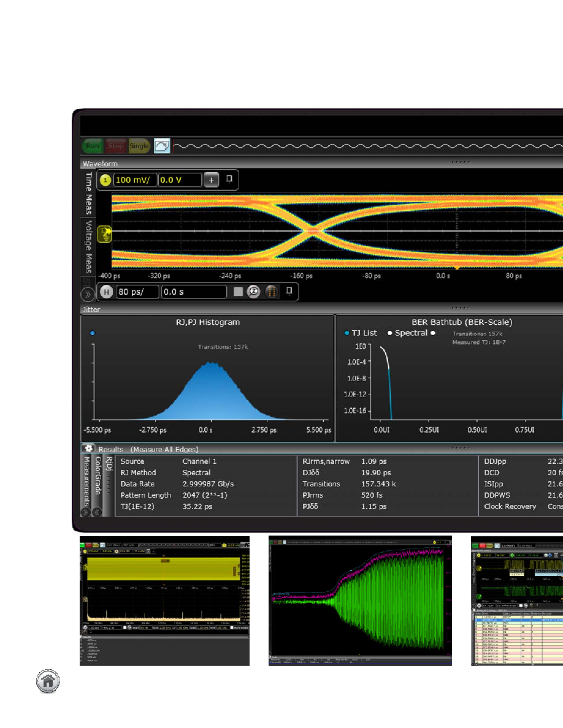The width and height of the screenshot is (563, 728).
Task: Click the plus button next to 0.0 V
Action: coord(212,180)
